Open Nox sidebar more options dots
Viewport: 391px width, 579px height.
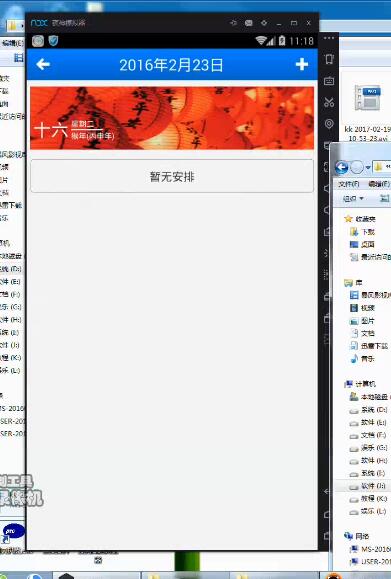329,38
